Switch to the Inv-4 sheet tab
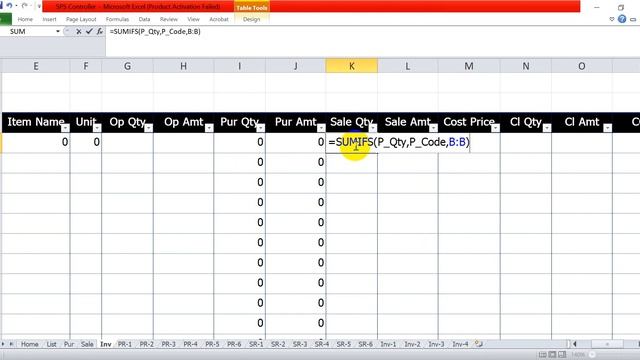Viewport: 640px width, 360px height. click(x=460, y=344)
